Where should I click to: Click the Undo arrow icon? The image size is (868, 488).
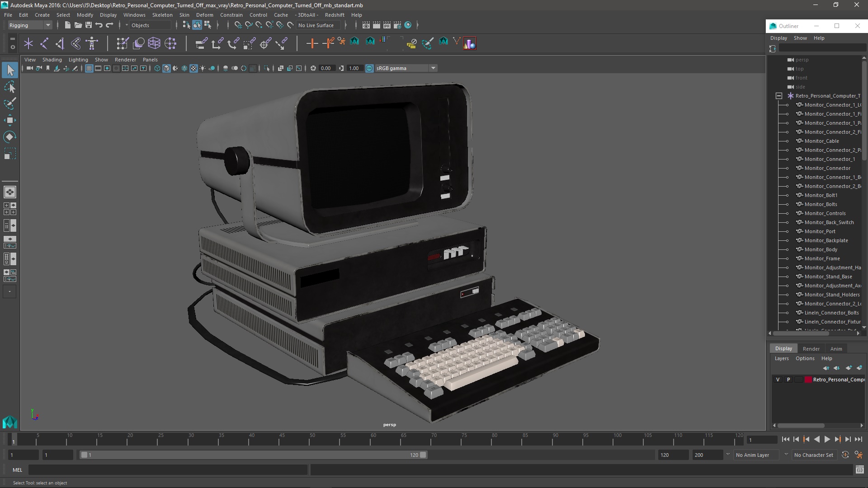(99, 25)
